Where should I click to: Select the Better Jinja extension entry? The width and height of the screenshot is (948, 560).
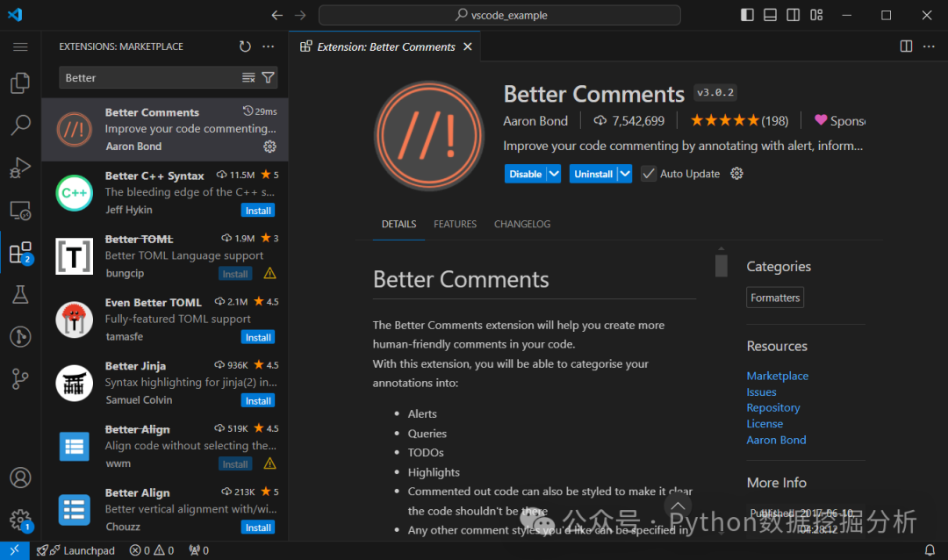[x=164, y=383]
